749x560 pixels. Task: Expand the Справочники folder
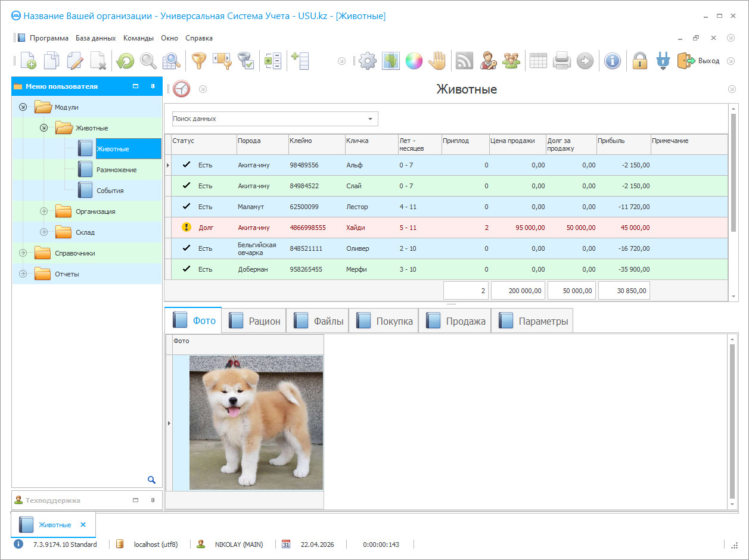point(23,253)
